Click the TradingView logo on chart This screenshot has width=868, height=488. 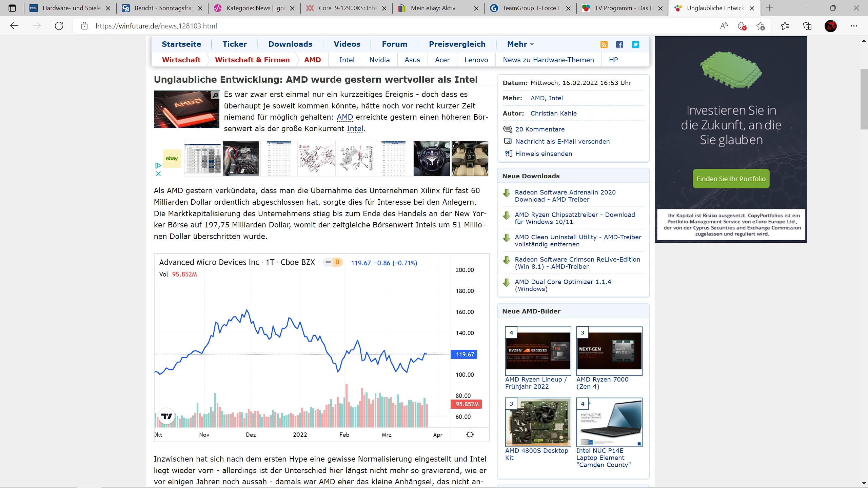[166, 416]
